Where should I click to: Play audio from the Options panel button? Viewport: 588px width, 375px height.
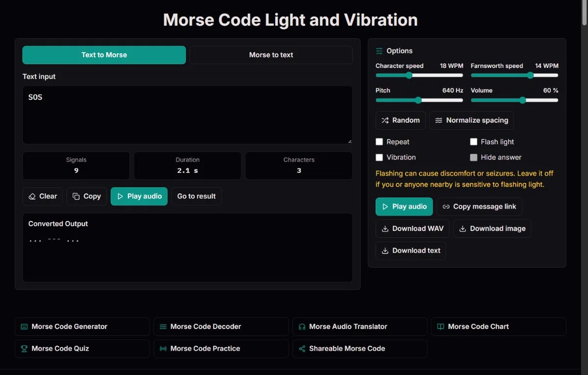pos(404,207)
